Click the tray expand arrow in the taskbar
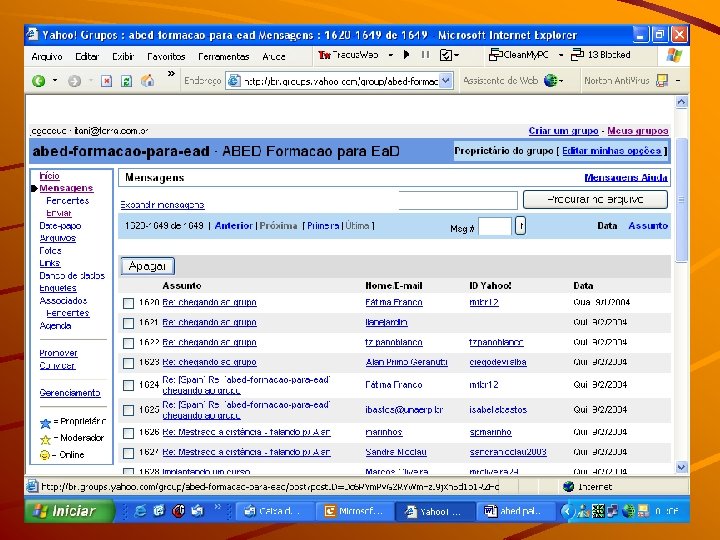This screenshot has height=540, width=720. pyautogui.click(x=567, y=511)
